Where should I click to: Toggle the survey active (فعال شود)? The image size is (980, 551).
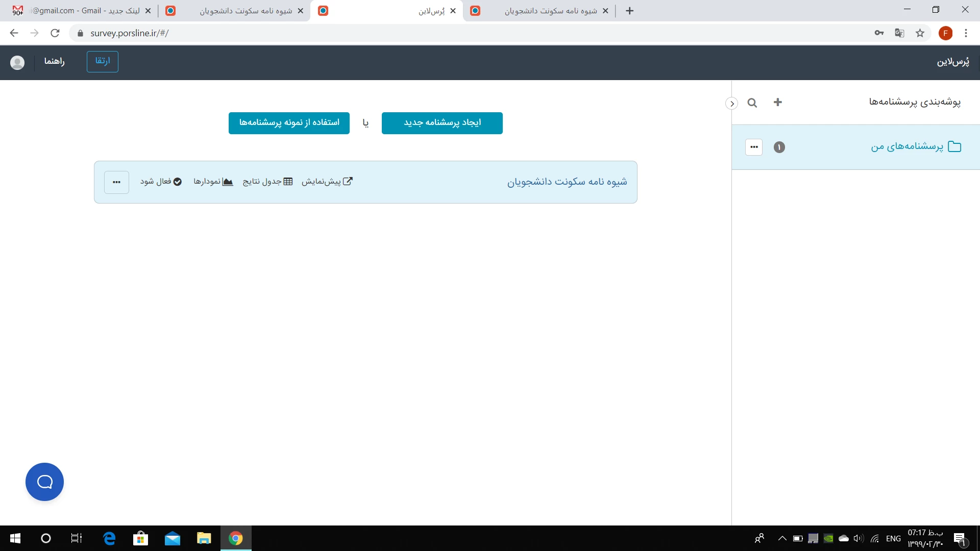coord(161,182)
